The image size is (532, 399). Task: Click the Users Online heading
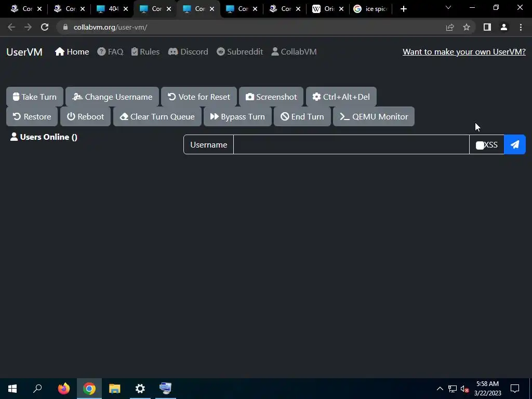[x=44, y=137]
